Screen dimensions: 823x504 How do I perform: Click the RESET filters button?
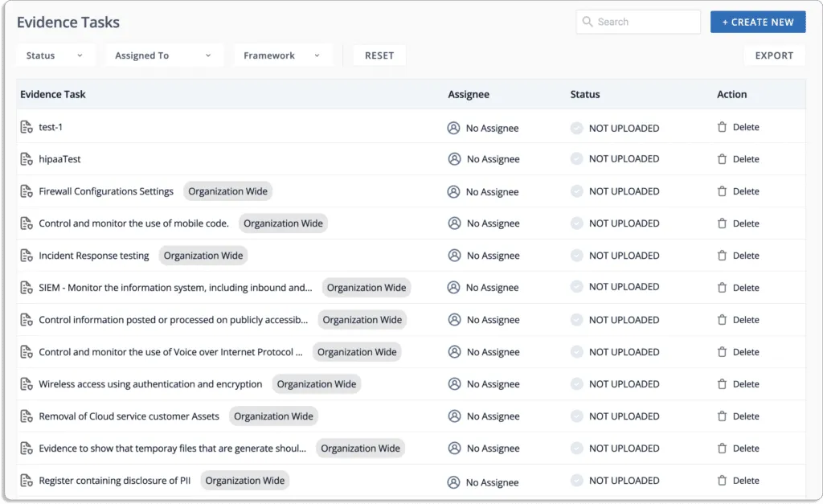[x=379, y=55]
